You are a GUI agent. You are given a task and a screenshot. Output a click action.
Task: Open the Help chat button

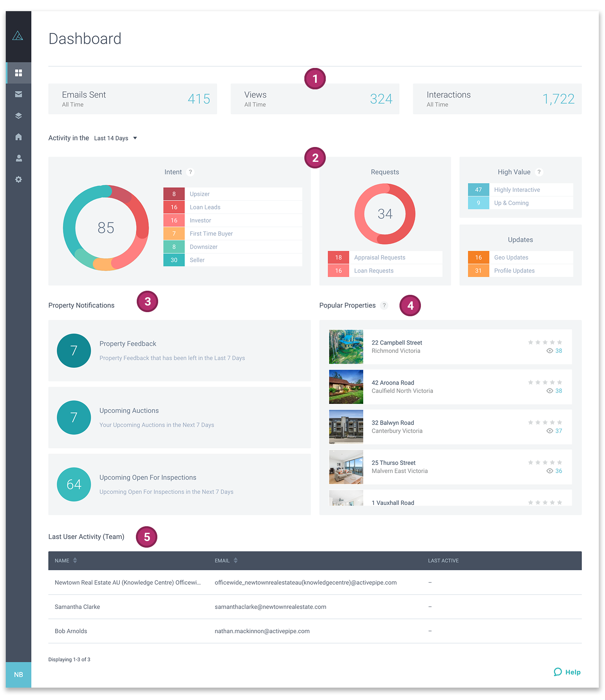pos(567,672)
